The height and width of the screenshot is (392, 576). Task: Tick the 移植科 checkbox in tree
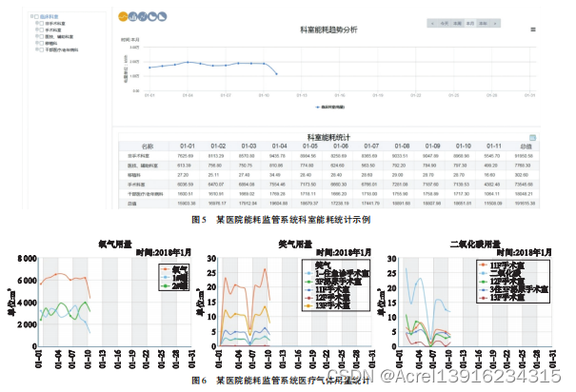tap(42, 43)
